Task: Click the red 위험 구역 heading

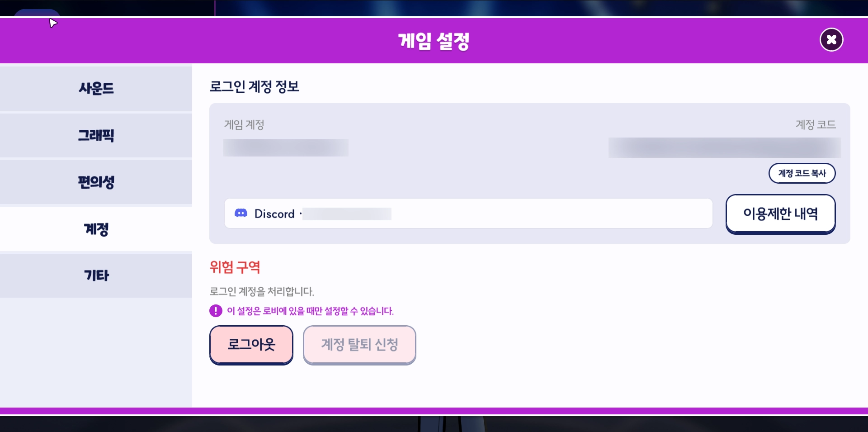Action: [x=235, y=267]
